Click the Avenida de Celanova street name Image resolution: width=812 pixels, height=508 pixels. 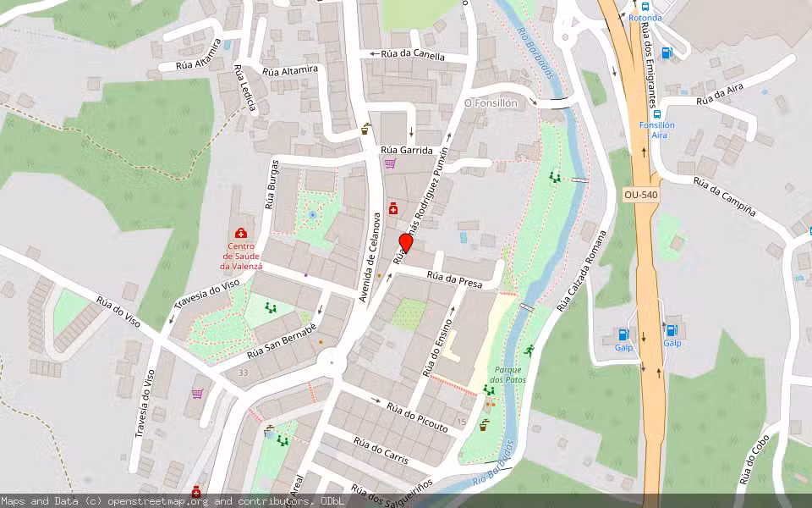pyautogui.click(x=370, y=257)
